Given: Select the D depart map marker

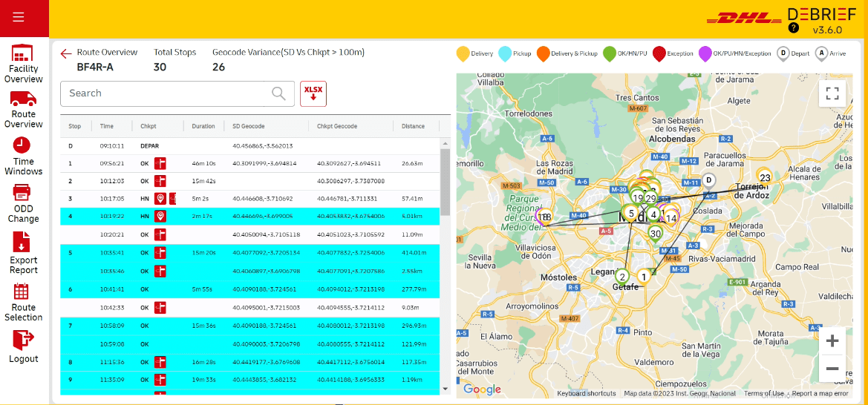Looking at the screenshot, I should tap(708, 180).
